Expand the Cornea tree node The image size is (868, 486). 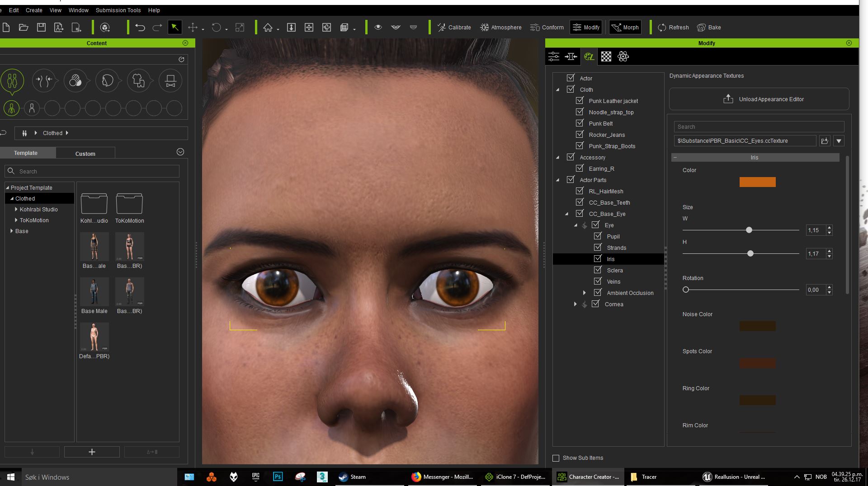[576, 304]
